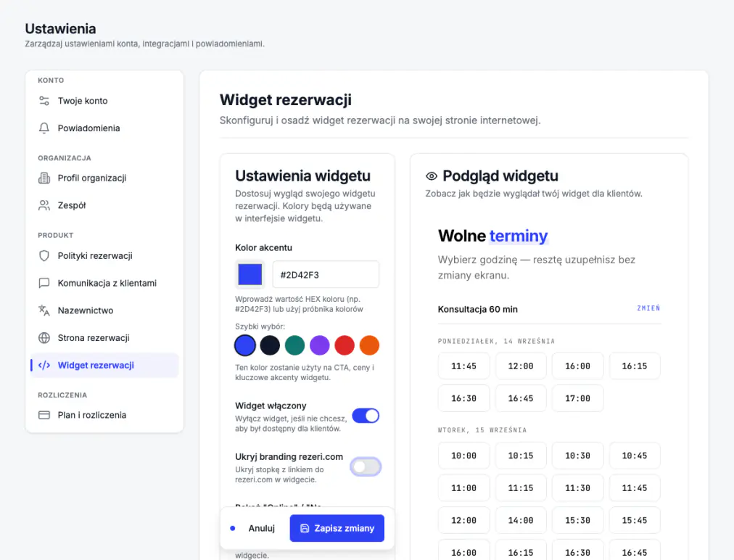The image size is (734, 560).
Task: Enable Ukryj branding rezeri.com toggle
Action: pos(366,467)
